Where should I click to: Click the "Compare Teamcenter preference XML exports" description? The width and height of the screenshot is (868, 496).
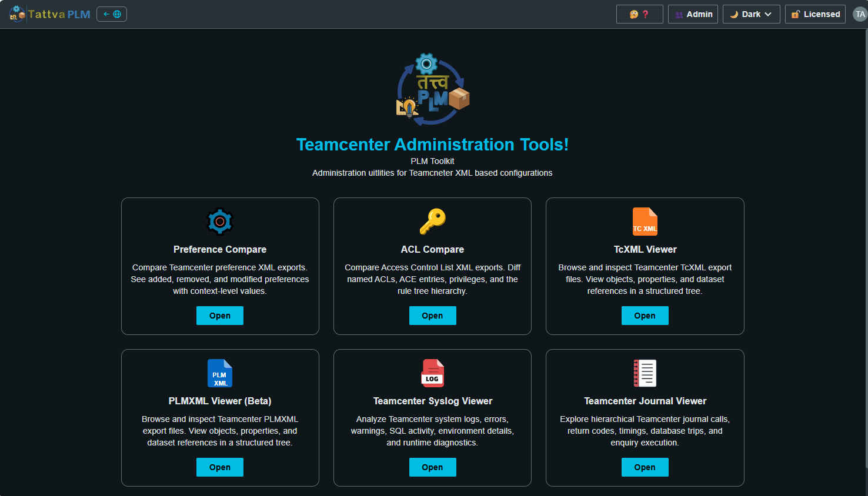[x=220, y=279]
